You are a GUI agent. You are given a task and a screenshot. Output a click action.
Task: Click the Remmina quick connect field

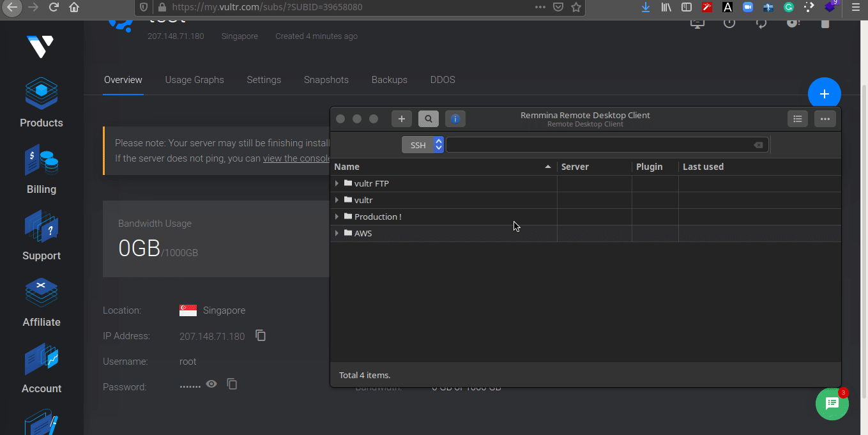[607, 145]
